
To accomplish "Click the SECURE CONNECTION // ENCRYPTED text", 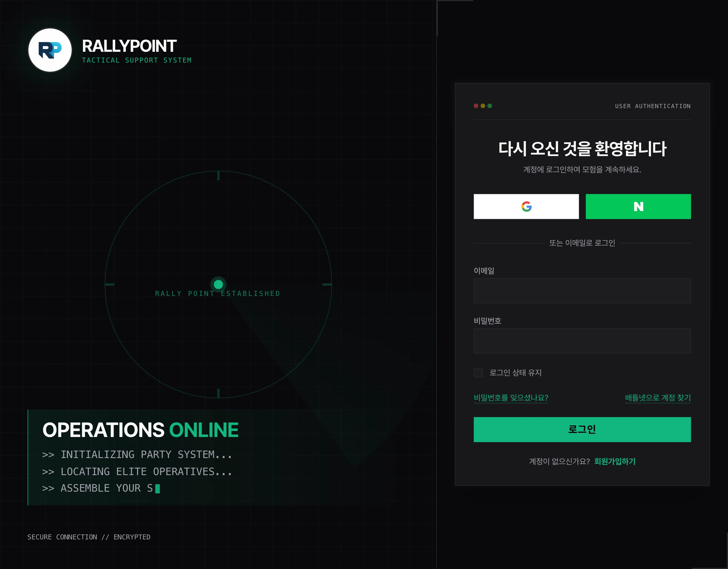I will point(89,537).
